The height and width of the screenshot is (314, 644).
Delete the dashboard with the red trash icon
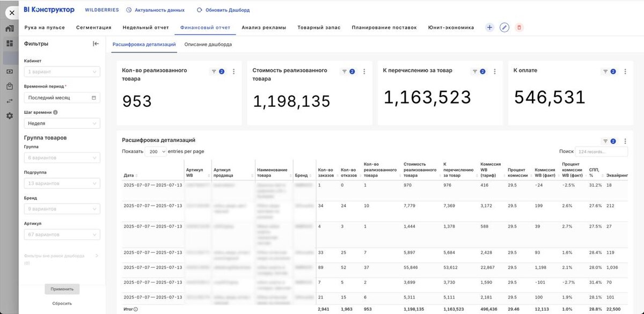pyautogui.click(x=519, y=27)
